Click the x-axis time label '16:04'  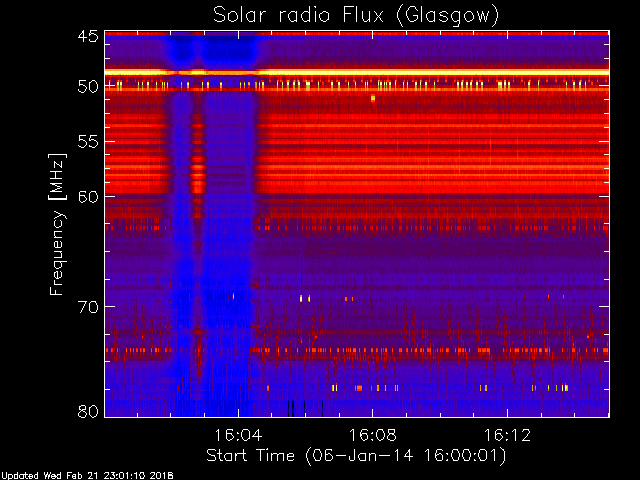[x=238, y=435]
